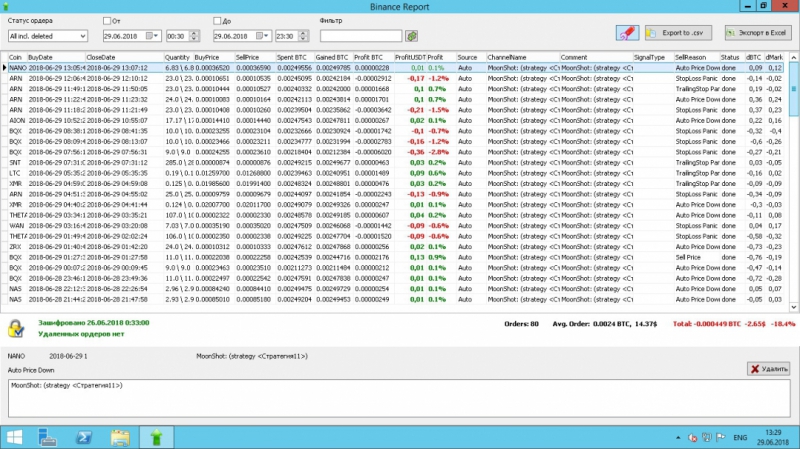The width and height of the screenshot is (800, 449).
Task: Adjust the 00:30 time spinner
Action: point(193,36)
